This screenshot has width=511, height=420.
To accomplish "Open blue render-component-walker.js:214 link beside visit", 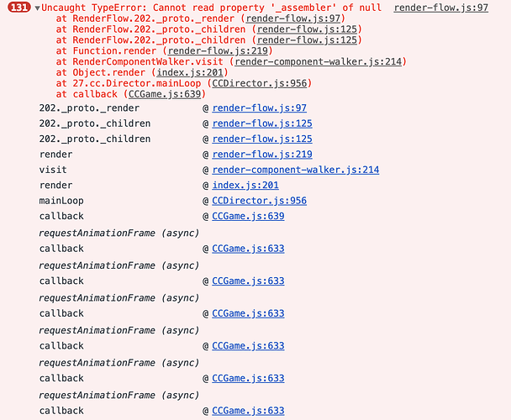I will (x=296, y=170).
